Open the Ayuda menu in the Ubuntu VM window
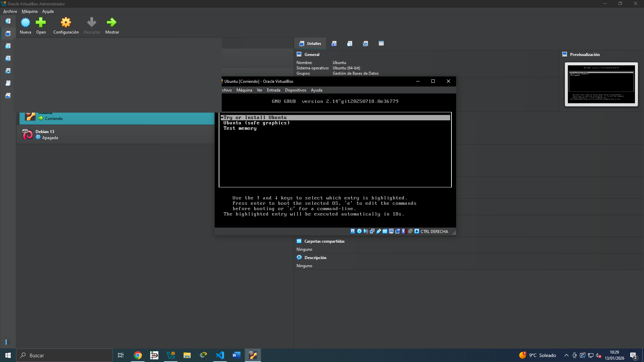 pyautogui.click(x=317, y=90)
